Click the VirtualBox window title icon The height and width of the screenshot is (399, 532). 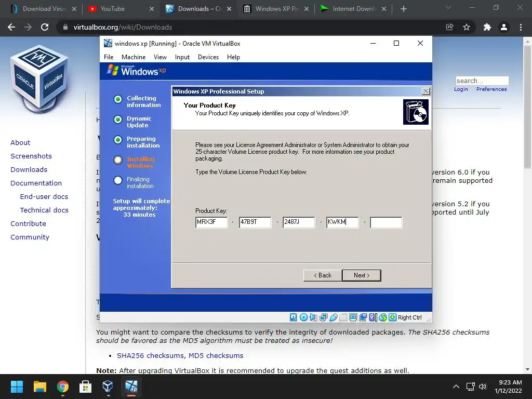tap(108, 43)
